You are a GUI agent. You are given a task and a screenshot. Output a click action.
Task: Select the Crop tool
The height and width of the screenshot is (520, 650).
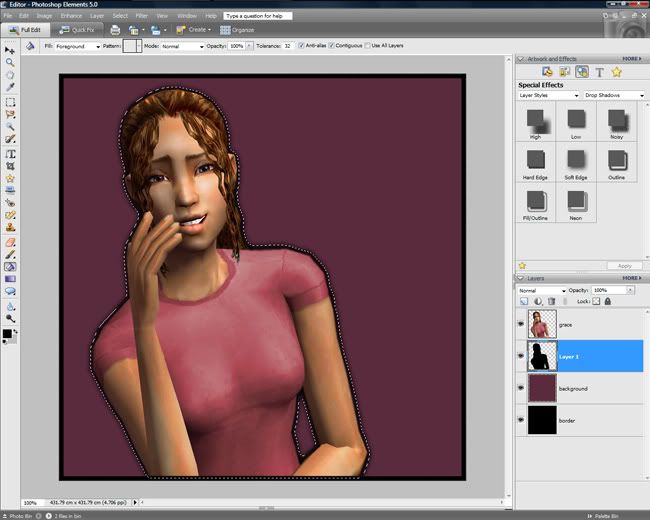coord(10,166)
